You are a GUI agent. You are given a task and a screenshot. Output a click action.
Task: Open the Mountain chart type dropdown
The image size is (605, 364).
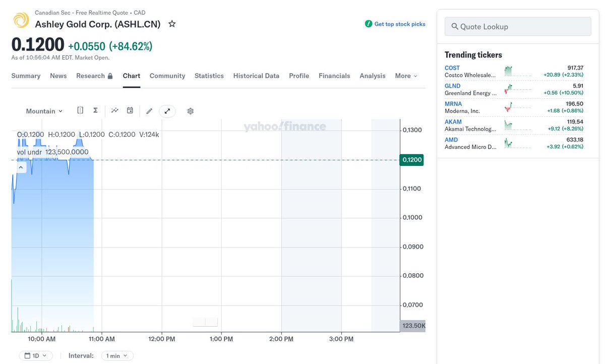[x=44, y=111]
